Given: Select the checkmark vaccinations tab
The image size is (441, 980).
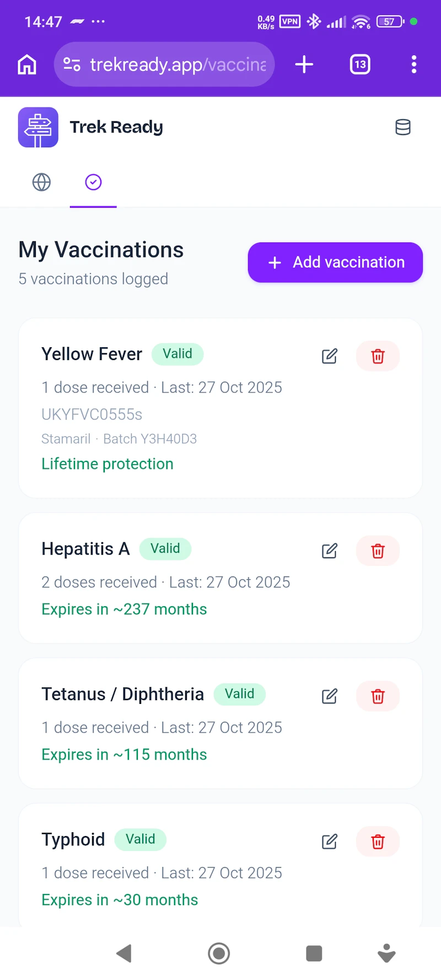Looking at the screenshot, I should point(93,182).
